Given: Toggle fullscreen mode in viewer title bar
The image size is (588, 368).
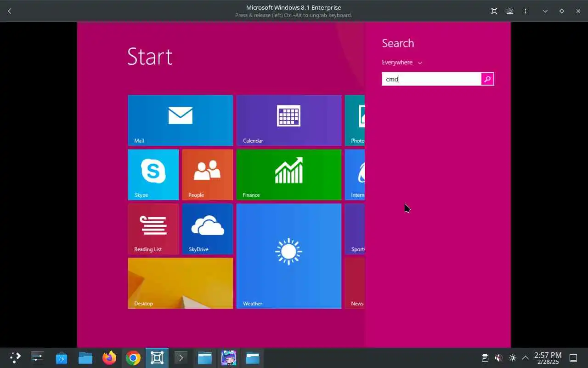Looking at the screenshot, I should (x=494, y=11).
